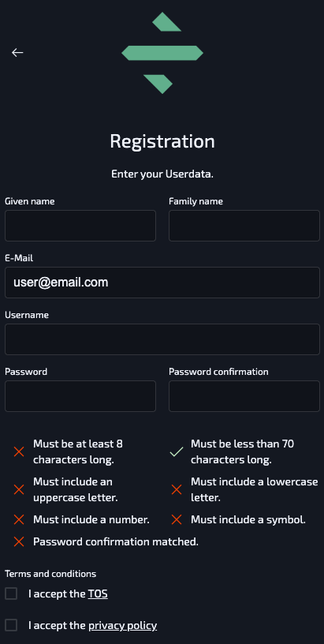Open the TOS link
This screenshot has height=644, width=324.
pos(98,594)
